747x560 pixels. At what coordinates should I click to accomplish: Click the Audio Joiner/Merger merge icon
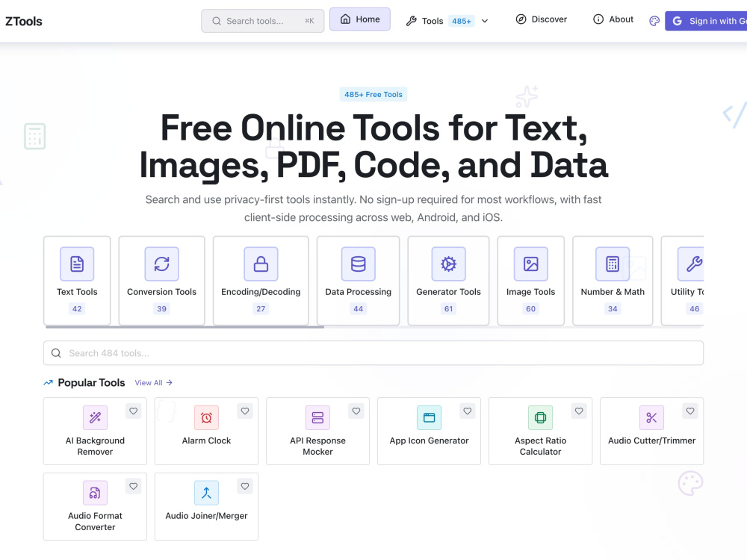click(206, 493)
